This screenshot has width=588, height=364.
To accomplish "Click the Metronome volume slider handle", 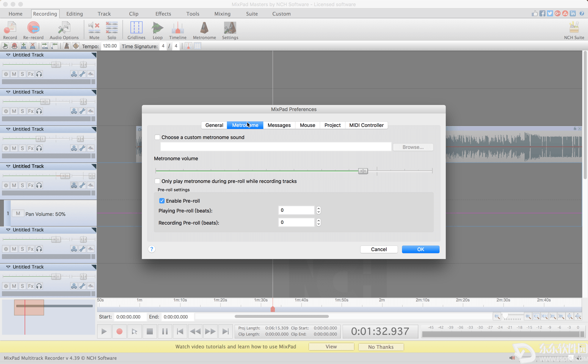I will point(363,171).
